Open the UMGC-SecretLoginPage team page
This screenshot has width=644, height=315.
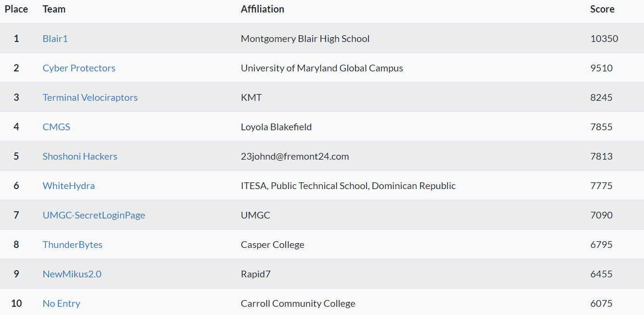(94, 215)
